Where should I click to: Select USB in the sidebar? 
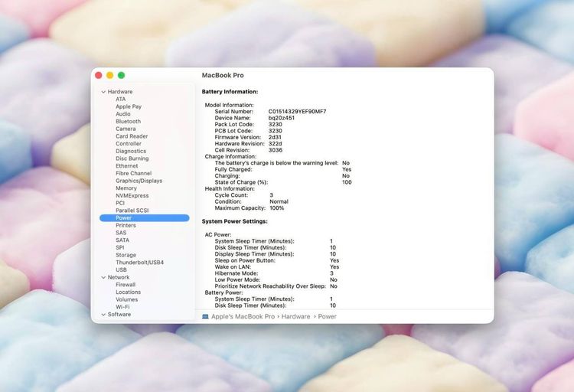[121, 270]
